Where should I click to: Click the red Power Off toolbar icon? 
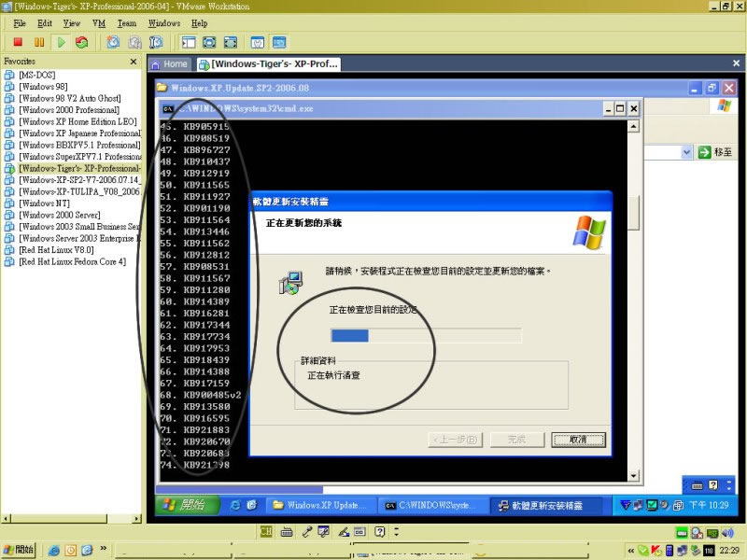[18, 42]
